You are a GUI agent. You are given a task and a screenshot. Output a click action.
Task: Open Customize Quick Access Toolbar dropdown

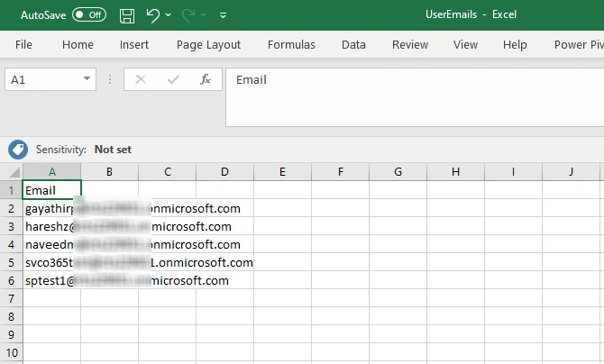(223, 15)
